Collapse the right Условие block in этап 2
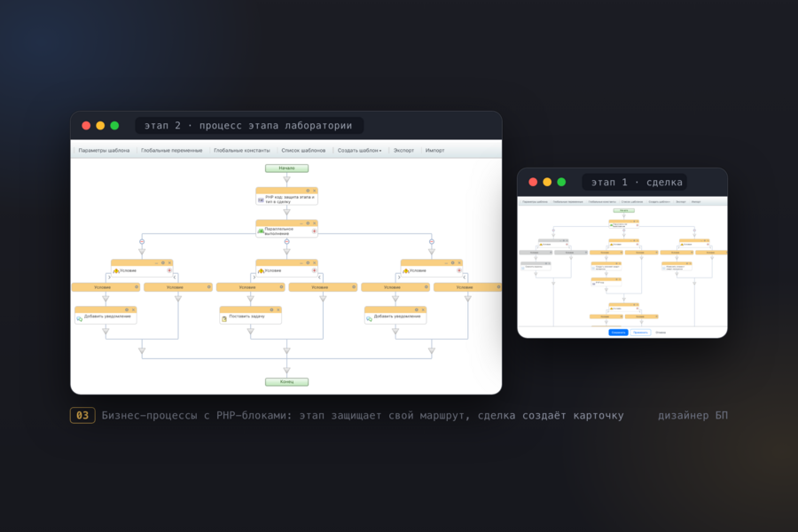 click(446, 262)
